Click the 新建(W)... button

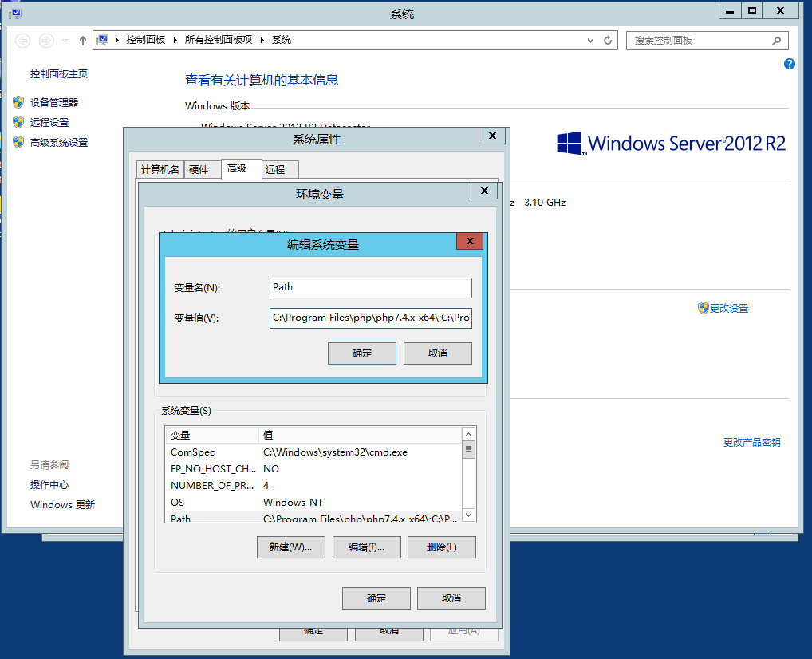(291, 547)
